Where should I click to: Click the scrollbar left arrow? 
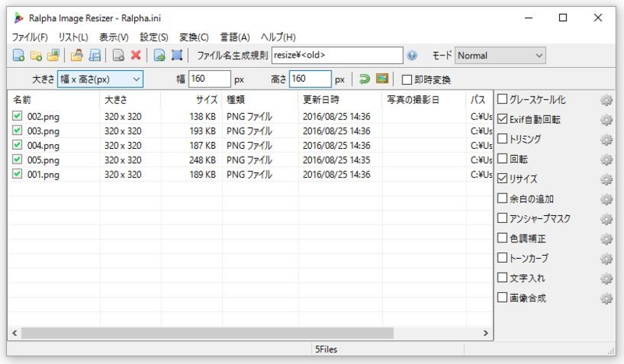click(x=15, y=333)
